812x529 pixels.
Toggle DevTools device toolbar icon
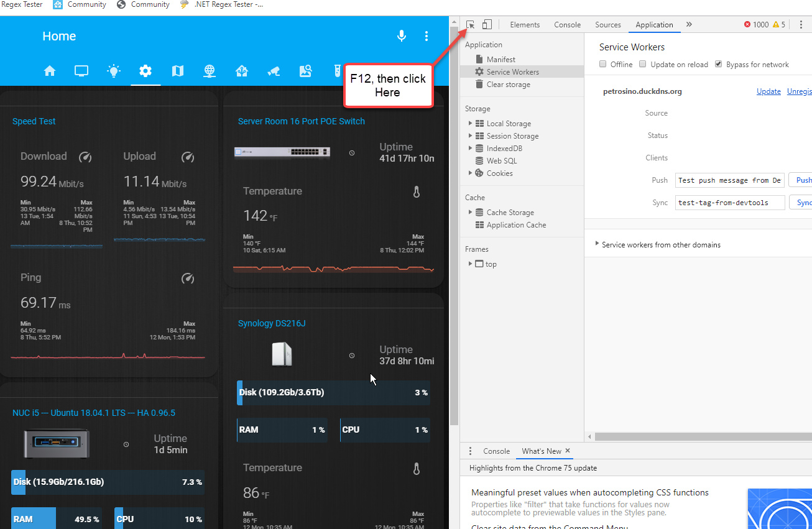click(x=487, y=25)
